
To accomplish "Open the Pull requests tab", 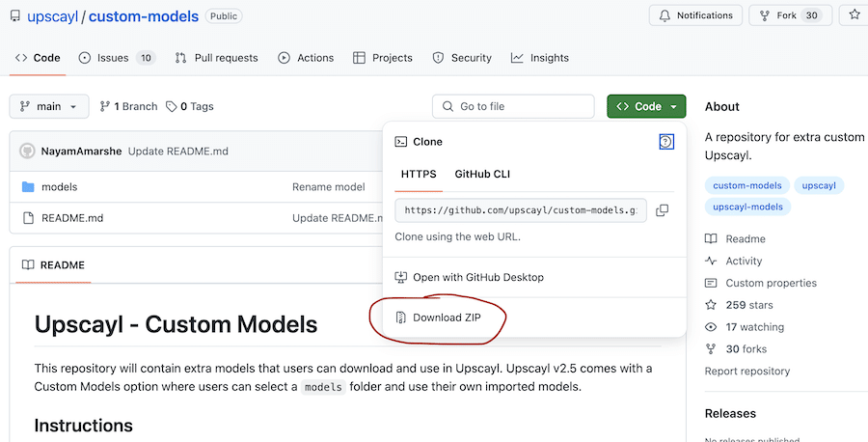I will click(216, 58).
